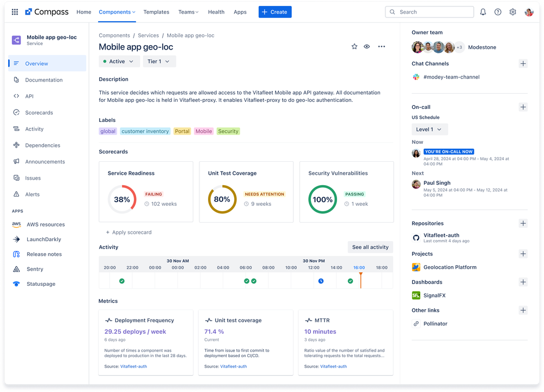Screen dimensions: 544x392
Task: Open Components breadcrumb link
Action: pos(114,35)
